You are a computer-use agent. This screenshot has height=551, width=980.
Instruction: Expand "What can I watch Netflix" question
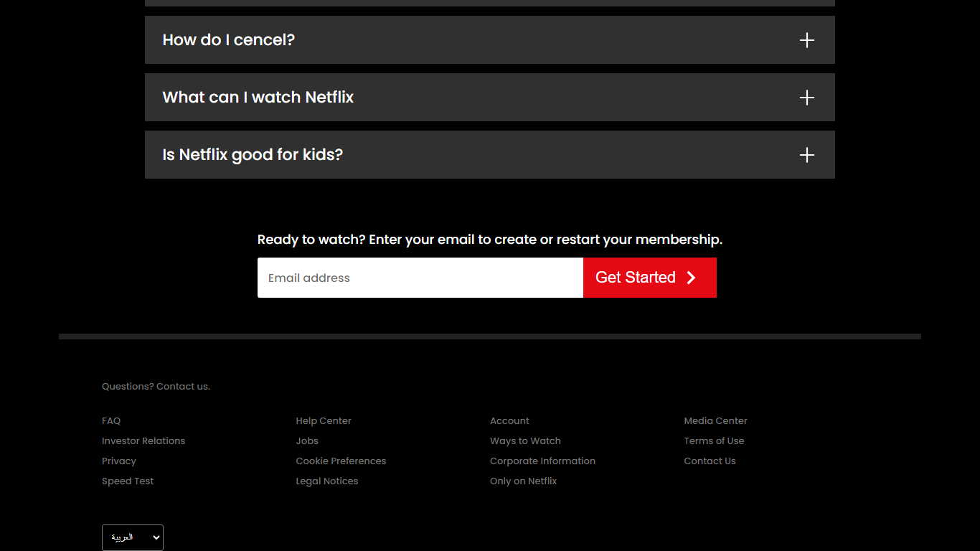click(490, 98)
